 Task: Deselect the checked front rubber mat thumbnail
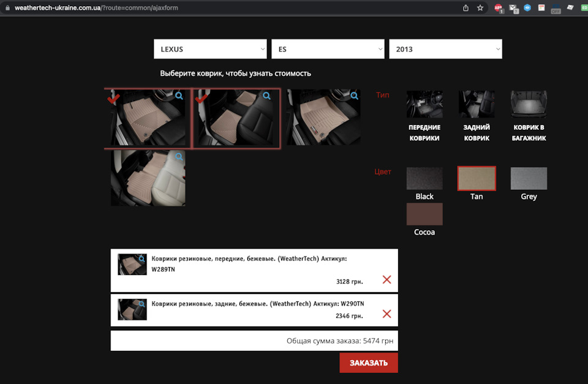[148, 118]
